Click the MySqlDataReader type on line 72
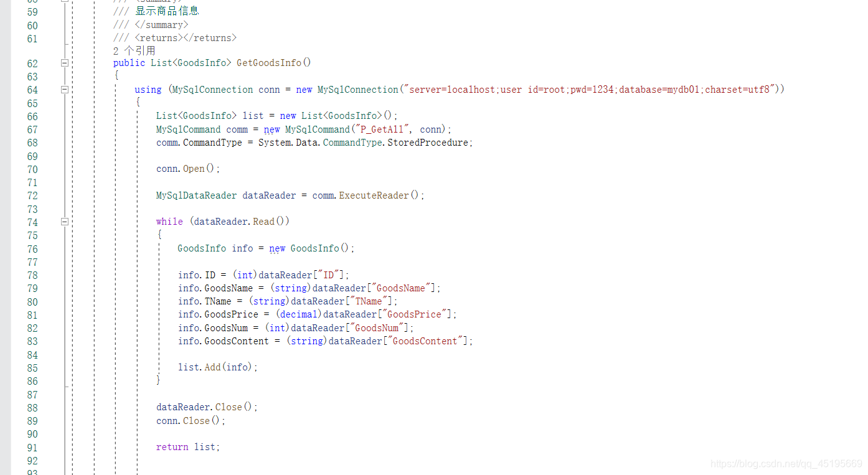The image size is (868, 475). pos(196,195)
